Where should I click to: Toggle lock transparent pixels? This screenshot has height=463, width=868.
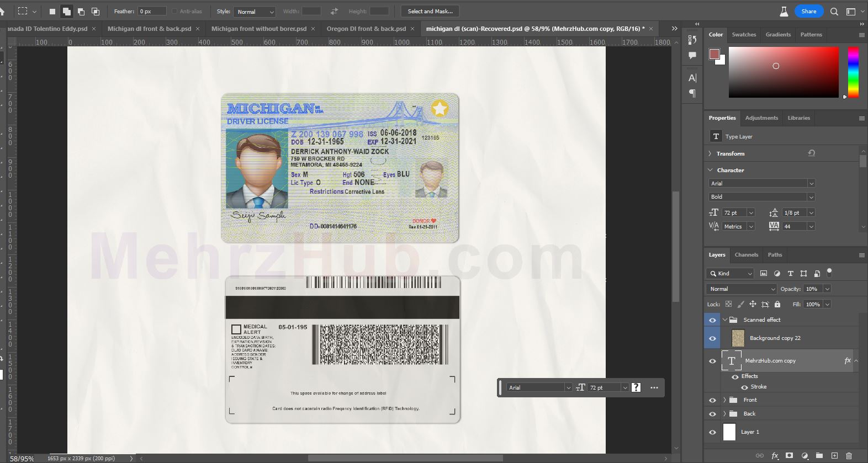click(x=729, y=304)
